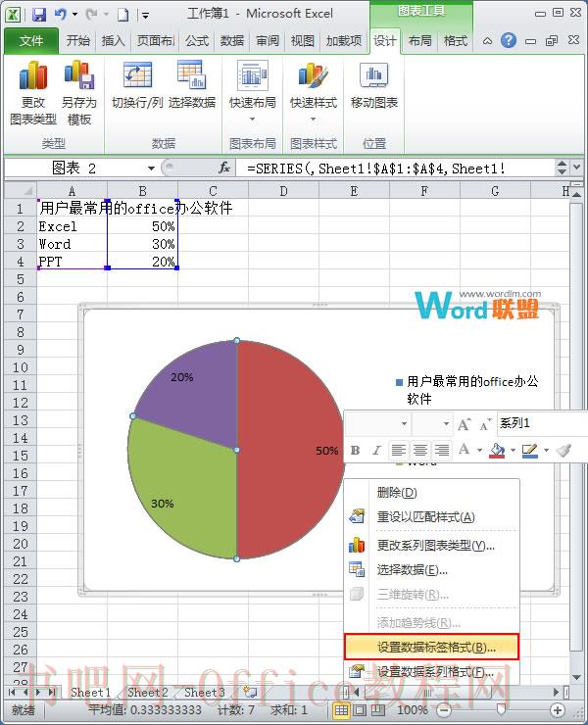Expand Quick Styles (快速样式) dropdown
Screen dimensions: 588x725
point(313,119)
